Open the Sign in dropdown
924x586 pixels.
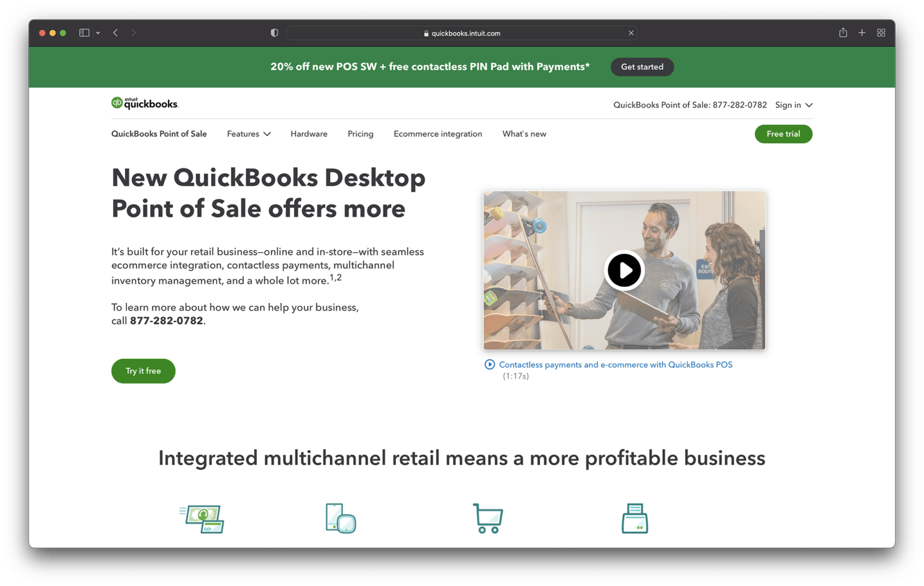(793, 105)
